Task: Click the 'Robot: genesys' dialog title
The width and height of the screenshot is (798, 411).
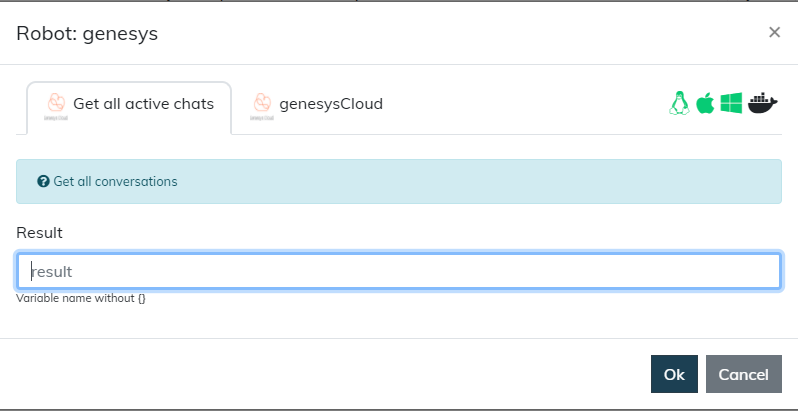Action: pyautogui.click(x=87, y=34)
